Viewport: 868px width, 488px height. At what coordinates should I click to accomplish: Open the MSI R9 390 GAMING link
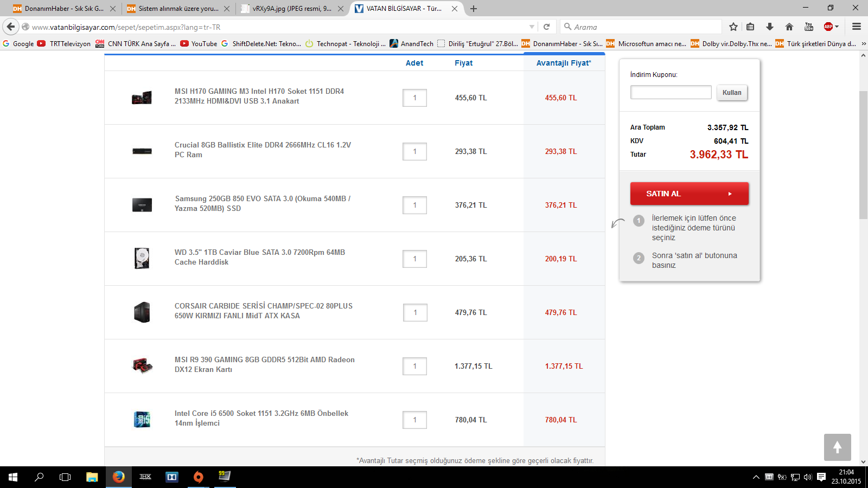coord(265,364)
